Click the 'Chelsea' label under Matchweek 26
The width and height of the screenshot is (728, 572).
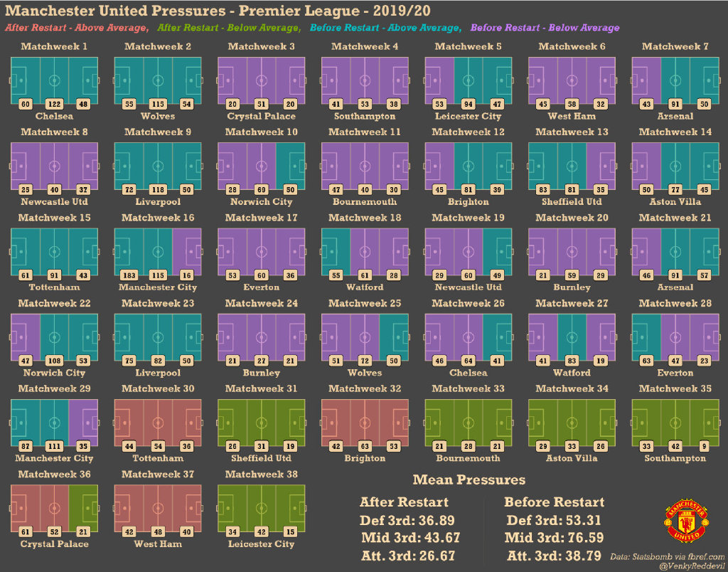pos(468,373)
